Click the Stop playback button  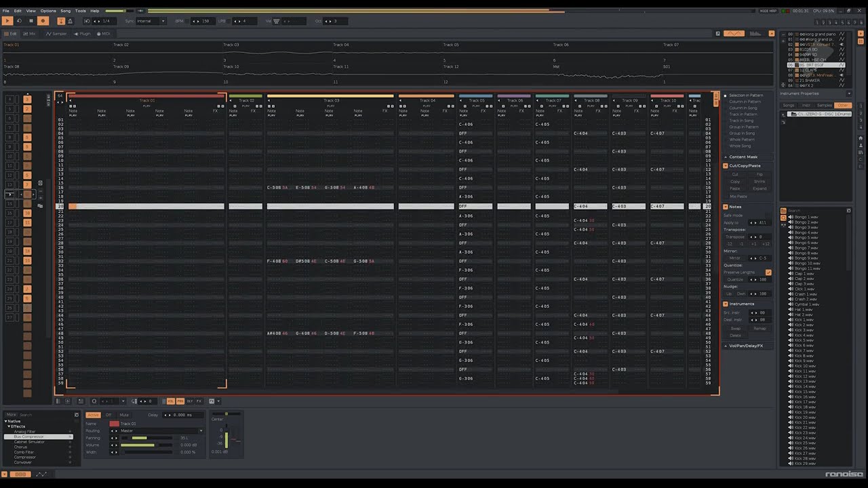pos(31,21)
